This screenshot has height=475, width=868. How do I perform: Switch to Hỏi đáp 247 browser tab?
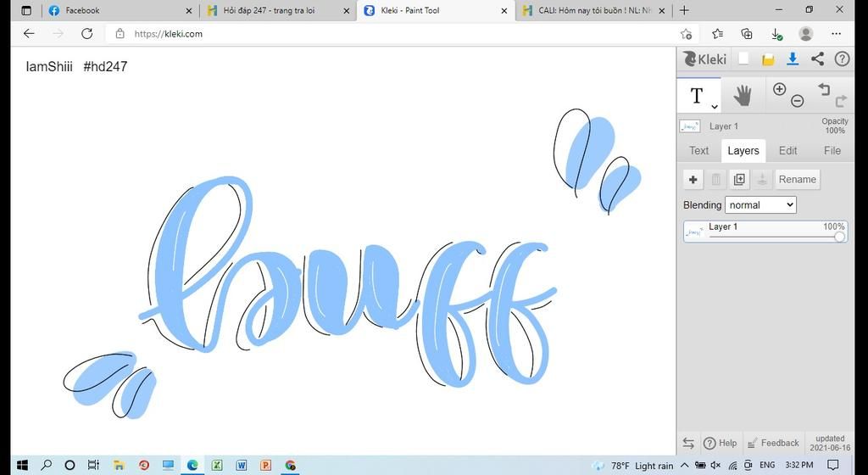click(277, 10)
